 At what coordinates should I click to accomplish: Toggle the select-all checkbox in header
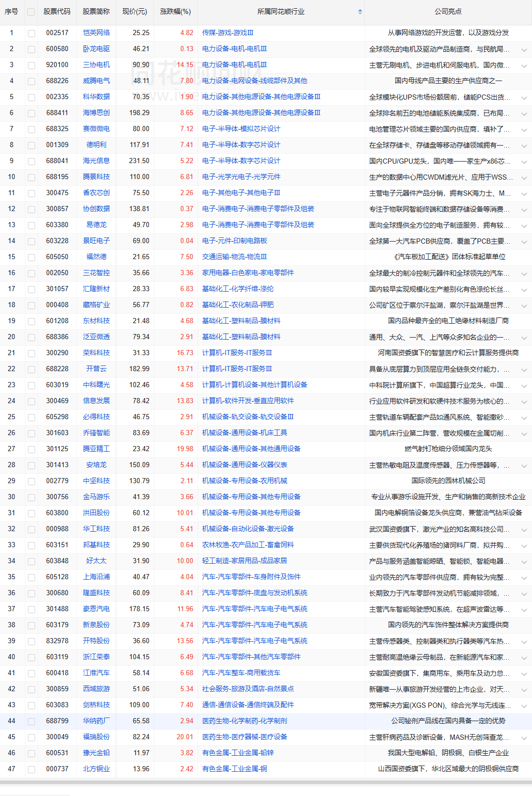(31, 12)
